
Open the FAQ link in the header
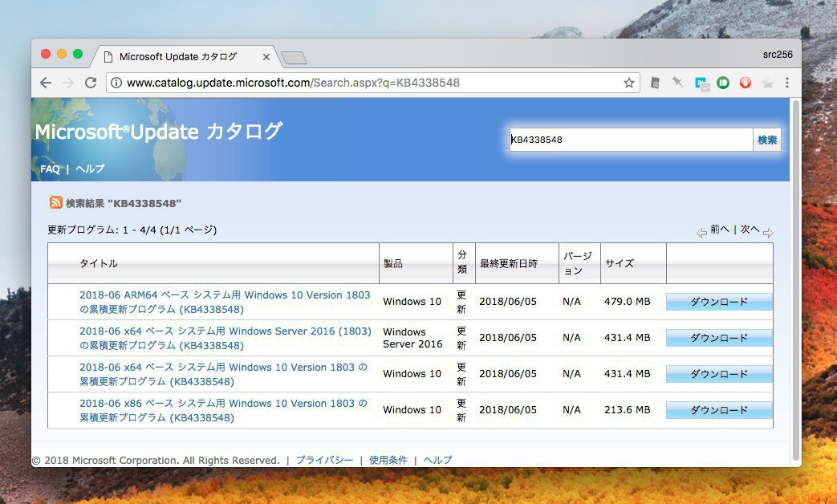[50, 169]
